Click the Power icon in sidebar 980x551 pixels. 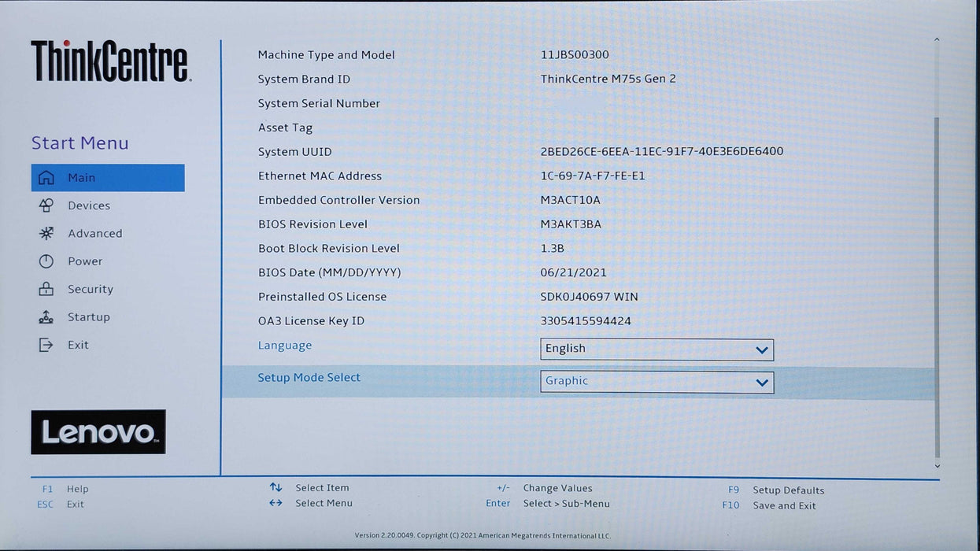(x=46, y=261)
